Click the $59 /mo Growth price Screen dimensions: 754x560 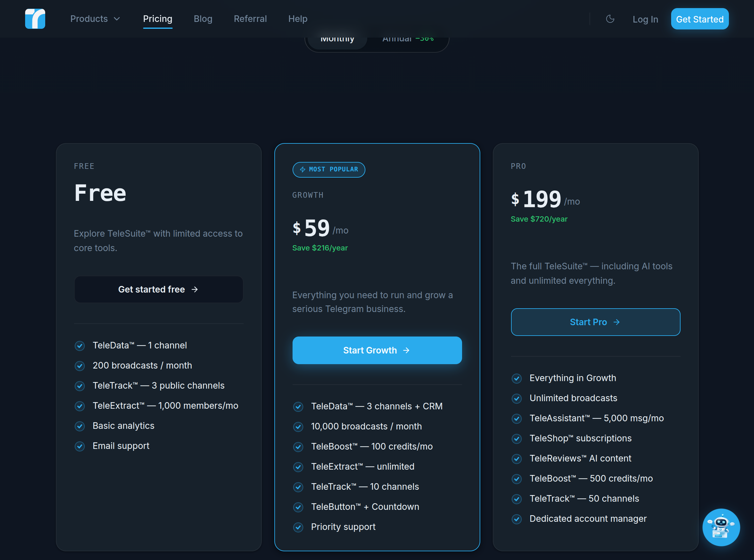coord(320,229)
